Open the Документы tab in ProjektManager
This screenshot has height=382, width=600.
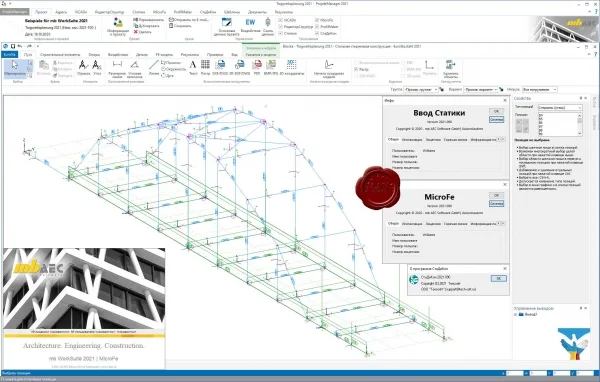click(x=257, y=12)
